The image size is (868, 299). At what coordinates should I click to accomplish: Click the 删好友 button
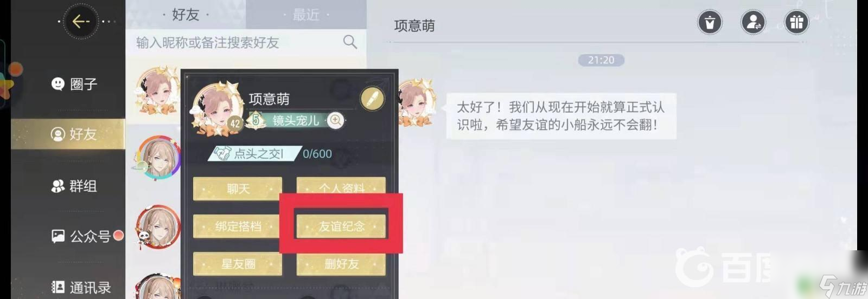pyautogui.click(x=341, y=264)
